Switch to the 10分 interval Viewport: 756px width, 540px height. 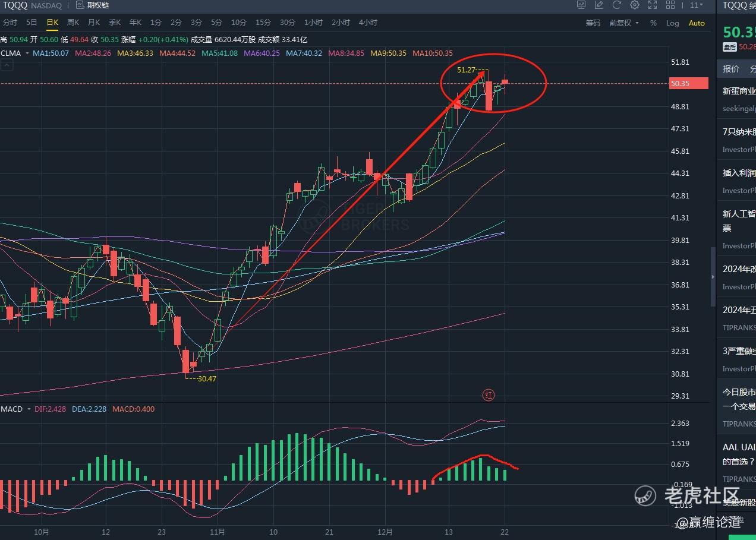(x=238, y=23)
